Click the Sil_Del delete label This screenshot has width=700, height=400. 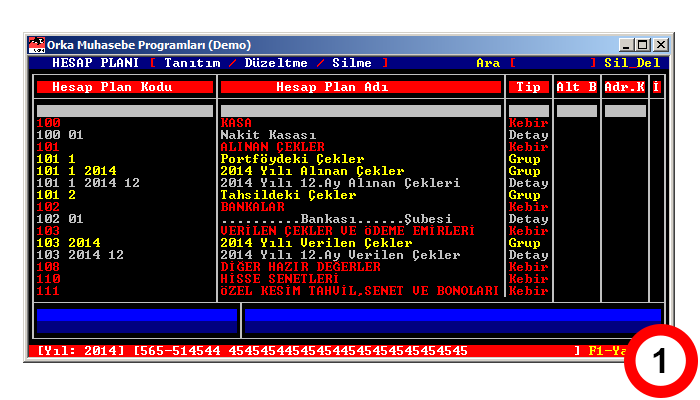pos(632,63)
